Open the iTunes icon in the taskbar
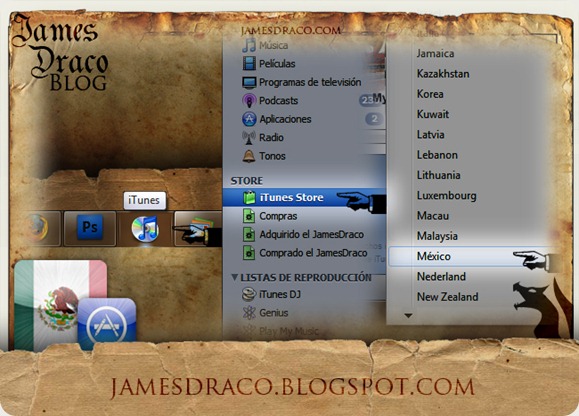Viewport: 579px width, 416px height. (145, 229)
